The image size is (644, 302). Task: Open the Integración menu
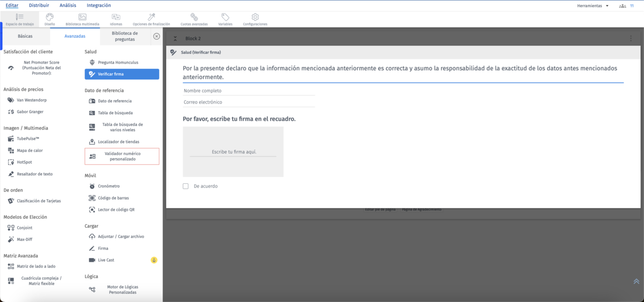click(x=99, y=5)
